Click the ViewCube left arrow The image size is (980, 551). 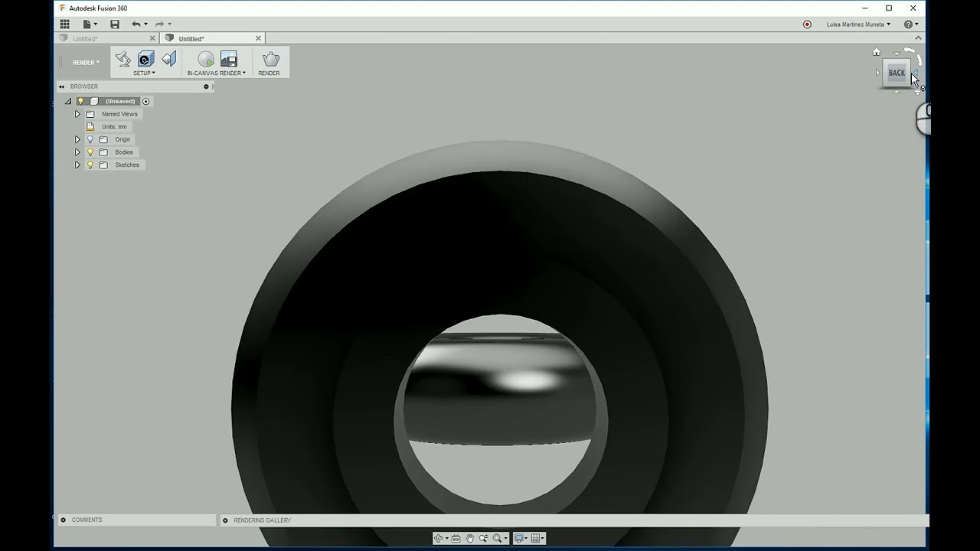click(877, 73)
